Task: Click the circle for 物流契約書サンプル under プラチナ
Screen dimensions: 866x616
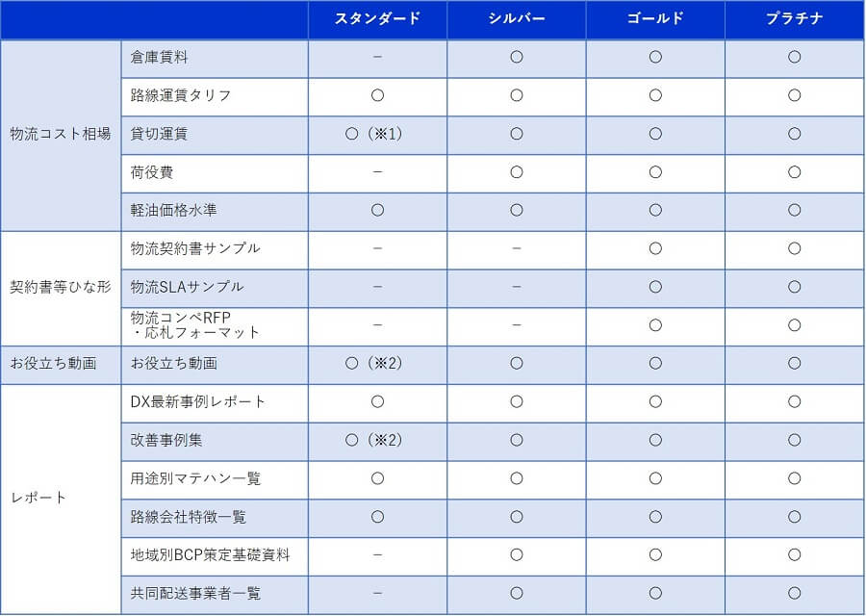Action: click(794, 248)
